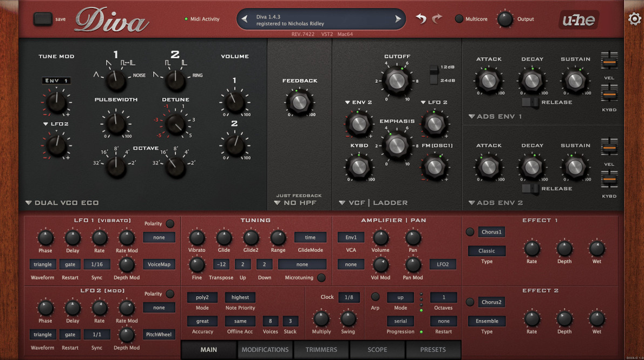The width and height of the screenshot is (644, 360).
Task: Open the filter LFO 2 modulation source menu
Action: pos(433,102)
